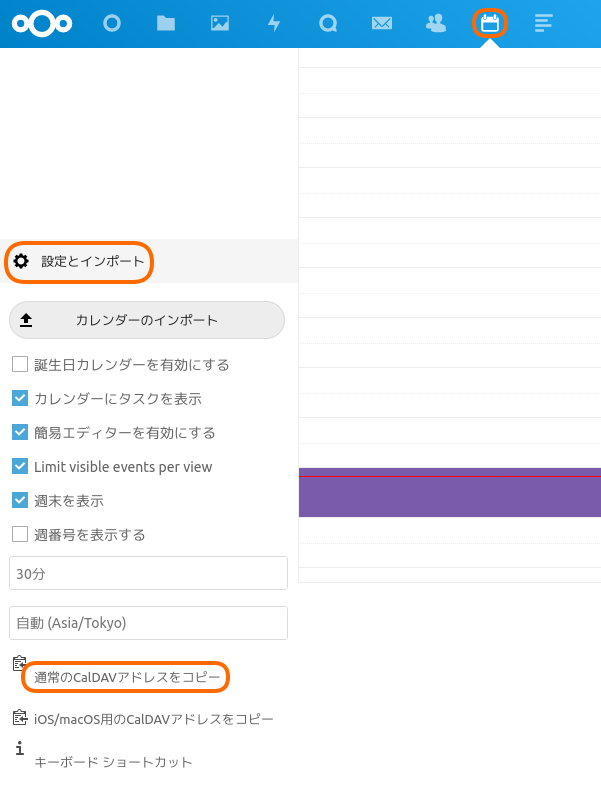Viewport: 601px width, 787px height.
Task: Toggle Limit visible events per view
Action: (x=20, y=466)
